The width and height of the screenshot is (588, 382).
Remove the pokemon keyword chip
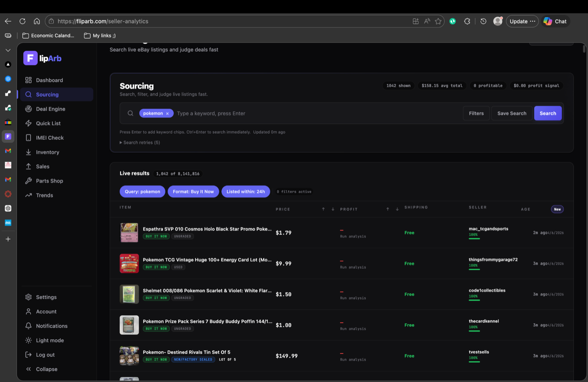point(167,114)
